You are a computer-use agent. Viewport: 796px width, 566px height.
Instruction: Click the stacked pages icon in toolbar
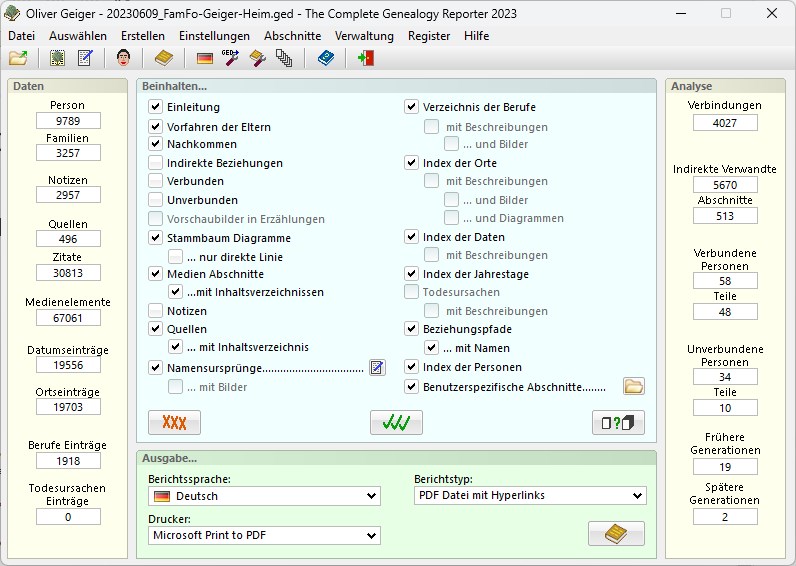click(x=284, y=58)
